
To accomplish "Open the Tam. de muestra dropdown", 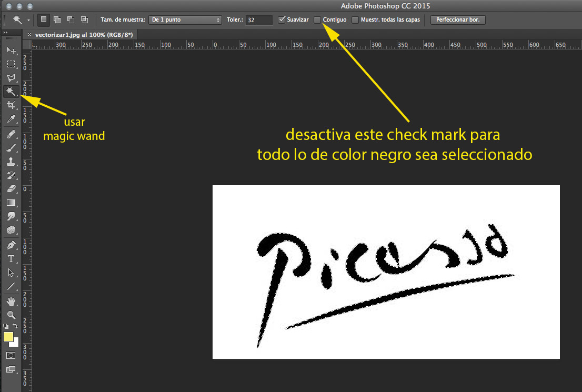I will click(x=185, y=19).
